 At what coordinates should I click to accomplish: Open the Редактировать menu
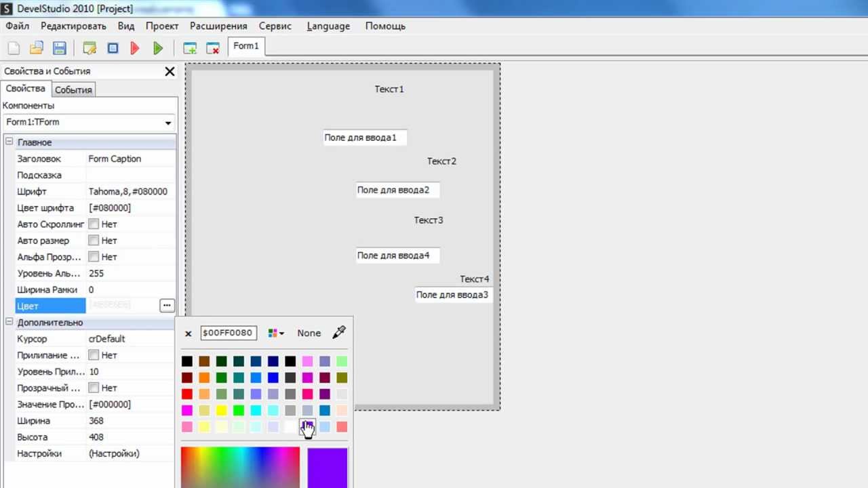point(73,26)
